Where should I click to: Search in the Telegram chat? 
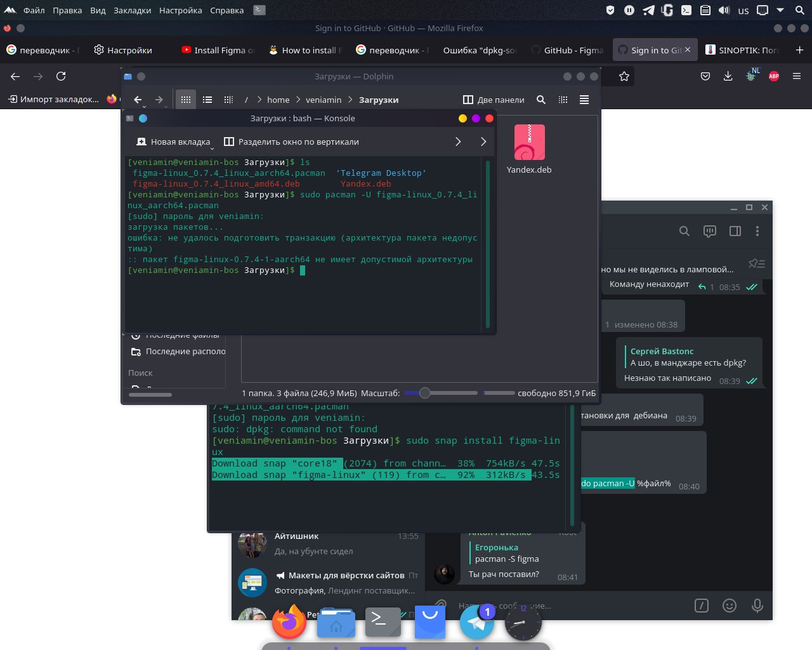[684, 231]
